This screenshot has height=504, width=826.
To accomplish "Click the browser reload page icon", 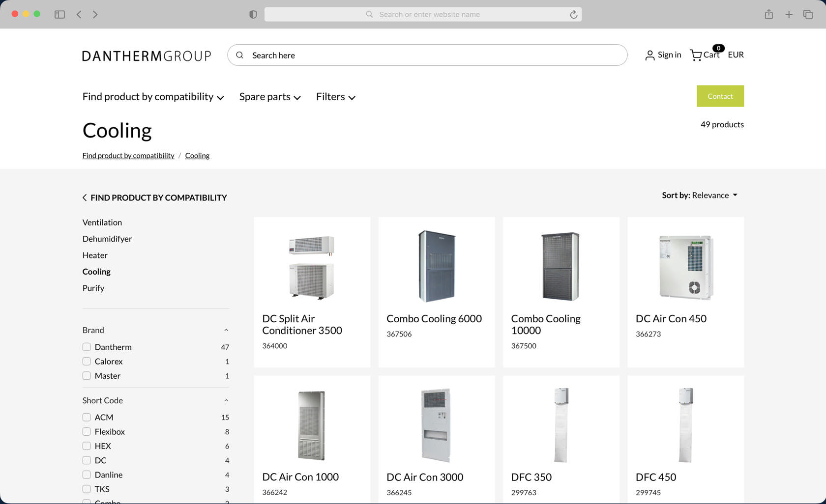I will [573, 14].
